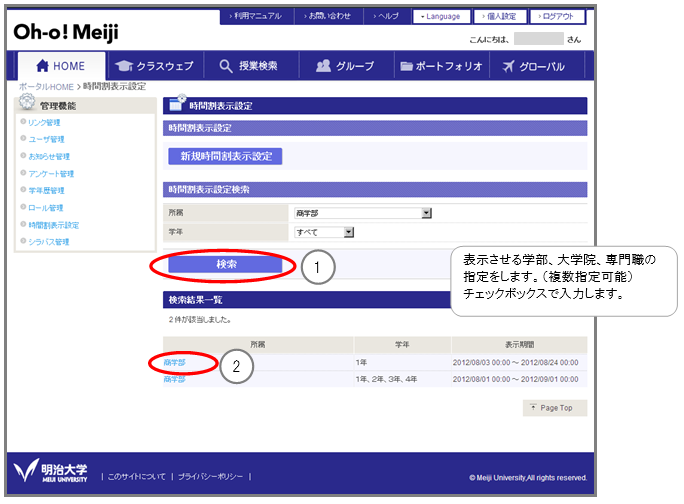Image resolution: width=684 pixels, height=504 pixels.
Task: Click the 表示期間 results column header
Action: pos(519,345)
